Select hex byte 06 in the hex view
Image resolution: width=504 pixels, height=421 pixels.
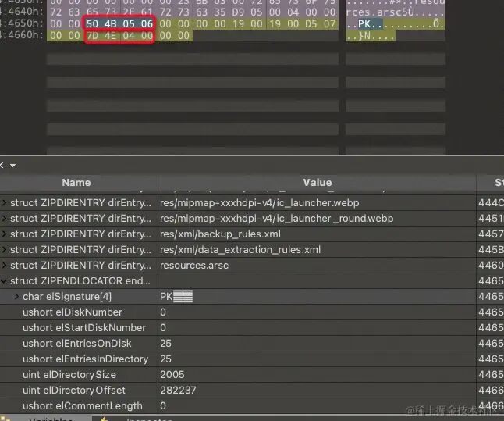pos(147,23)
